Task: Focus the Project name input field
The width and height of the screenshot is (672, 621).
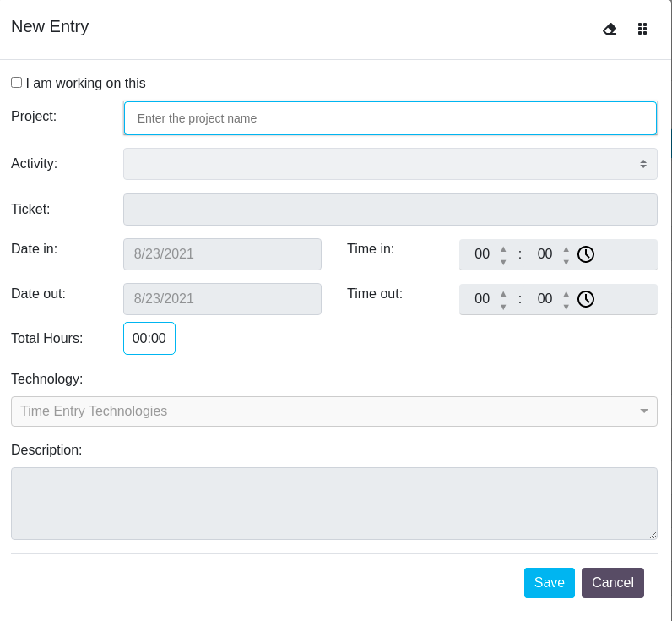Action: coord(390,118)
